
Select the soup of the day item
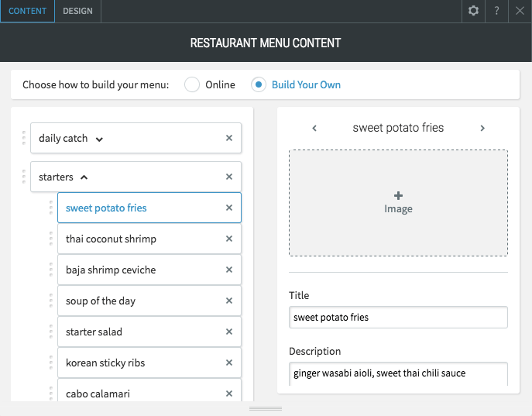pyautogui.click(x=149, y=301)
